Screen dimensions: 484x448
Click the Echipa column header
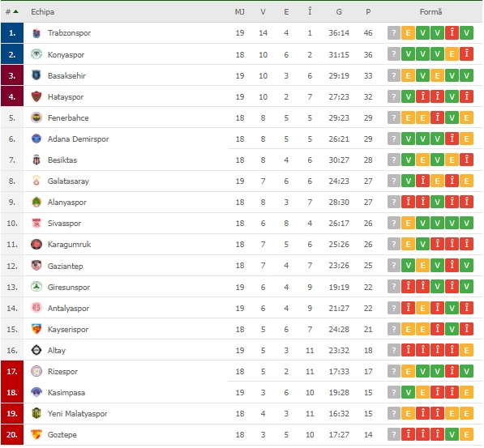coord(43,12)
